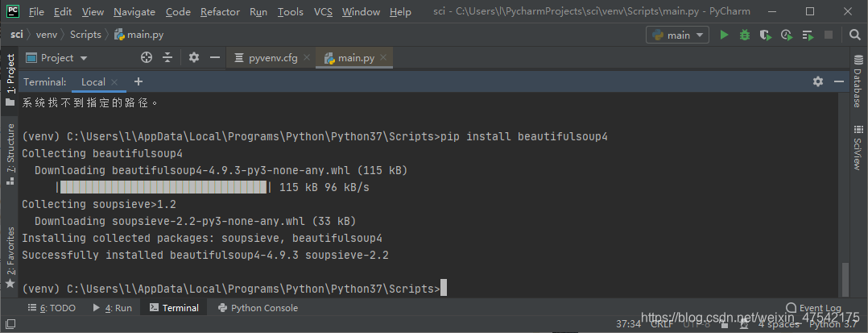
Task: Open the Event Log
Action: tap(813, 308)
